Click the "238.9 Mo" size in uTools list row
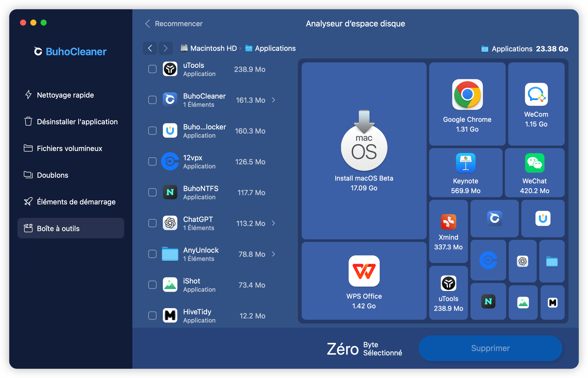This screenshot has height=378, width=588. coord(250,69)
